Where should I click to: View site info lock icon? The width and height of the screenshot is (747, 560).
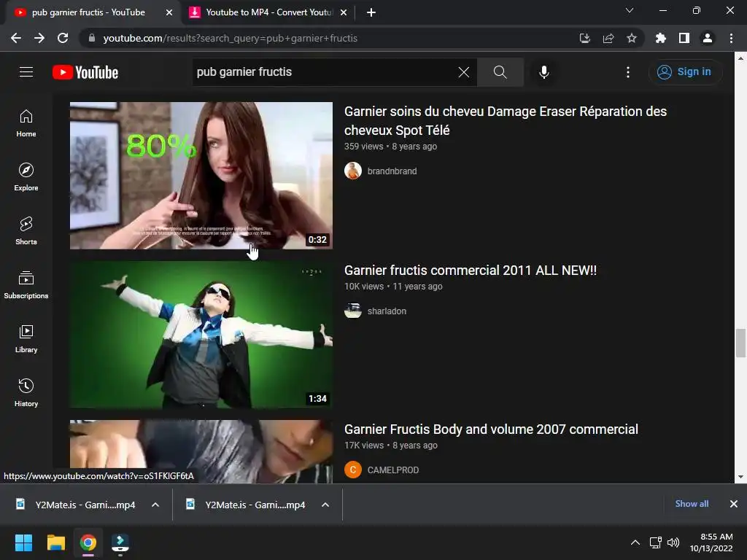(92, 38)
